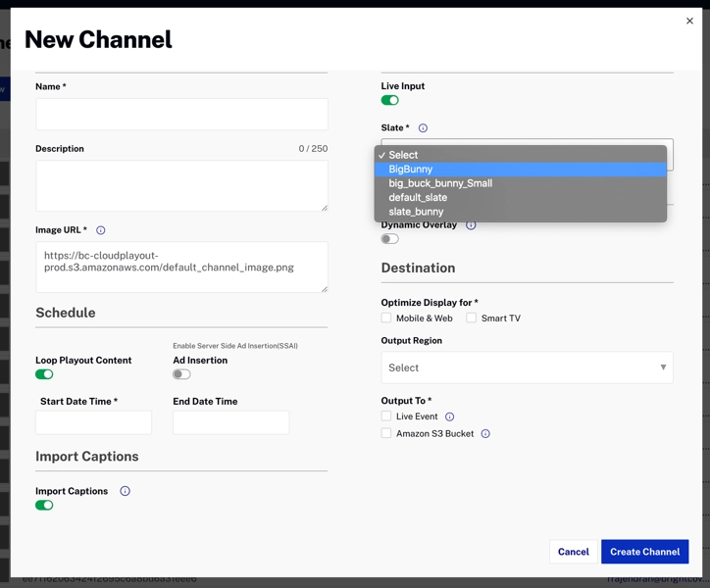
Task: Check the Mobile & Web checkbox
Action: (x=385, y=318)
